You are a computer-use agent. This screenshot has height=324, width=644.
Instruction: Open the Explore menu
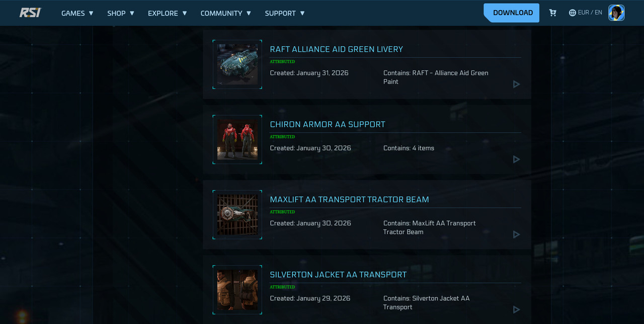(x=168, y=13)
